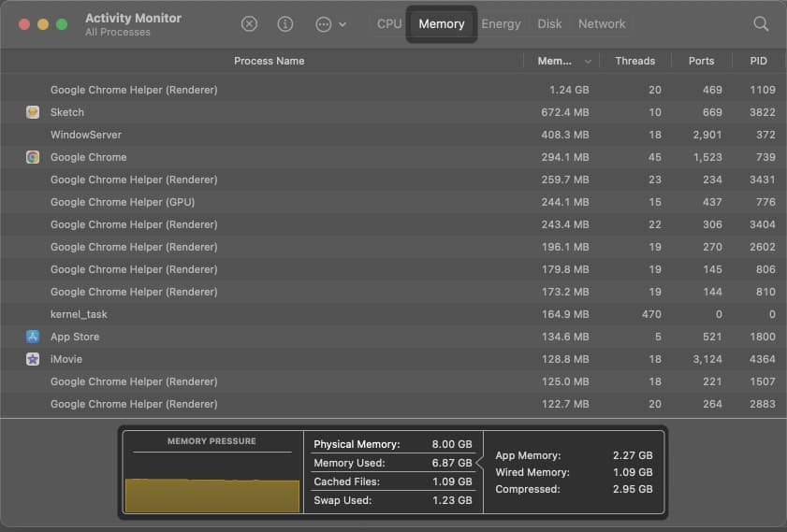Sort by Process Name column header
787x532 pixels.
pos(269,61)
